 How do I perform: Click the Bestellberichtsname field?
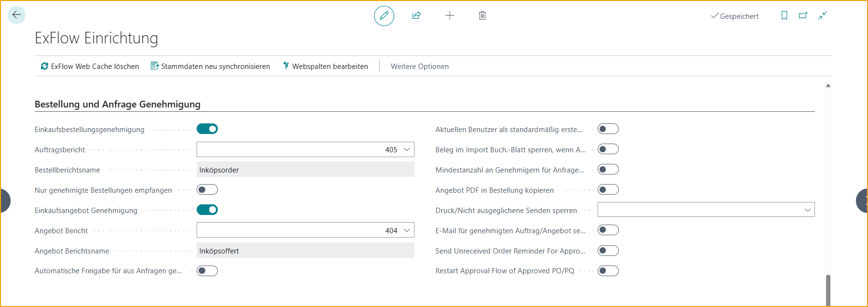(x=305, y=170)
